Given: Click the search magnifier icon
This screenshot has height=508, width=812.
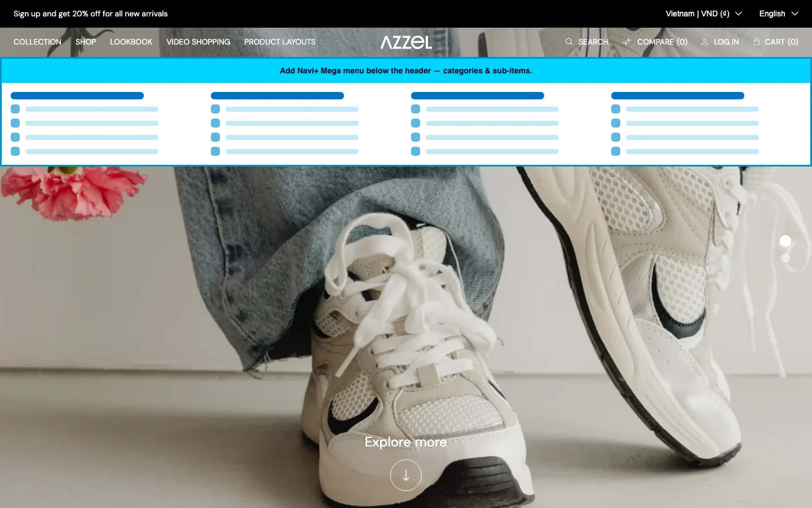Looking at the screenshot, I should click(x=569, y=42).
